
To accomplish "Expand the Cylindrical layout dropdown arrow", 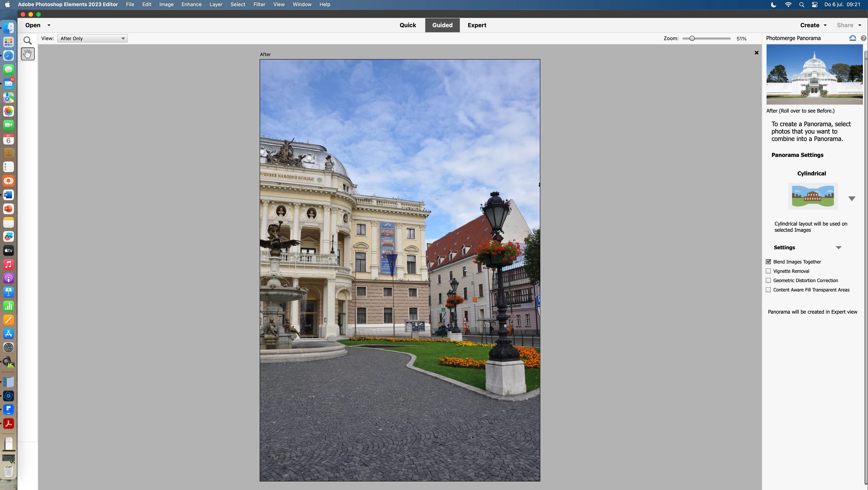I will (x=851, y=199).
